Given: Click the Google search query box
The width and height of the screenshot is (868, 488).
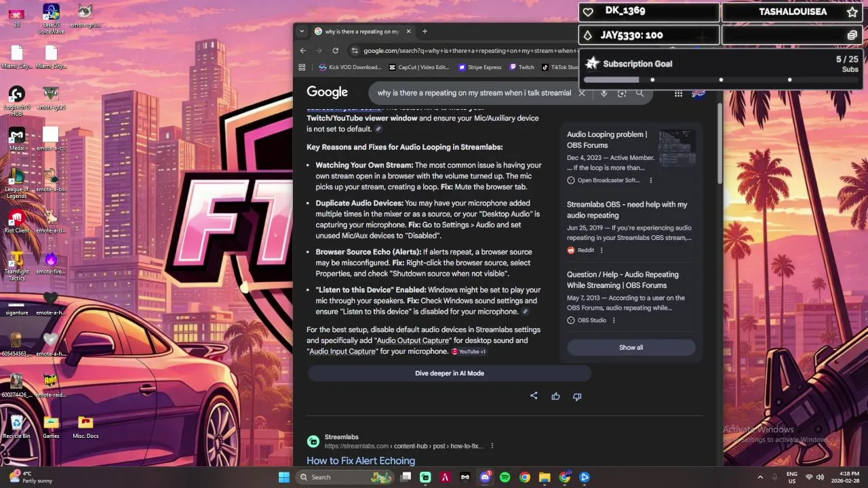Looking at the screenshot, I should 474,93.
